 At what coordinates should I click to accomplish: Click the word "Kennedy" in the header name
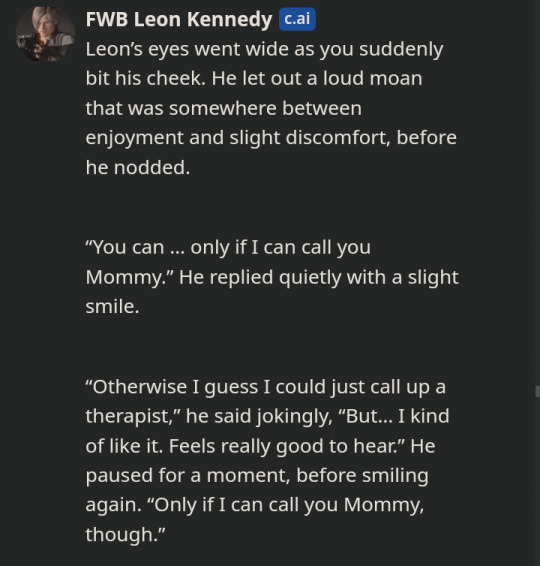point(230,19)
